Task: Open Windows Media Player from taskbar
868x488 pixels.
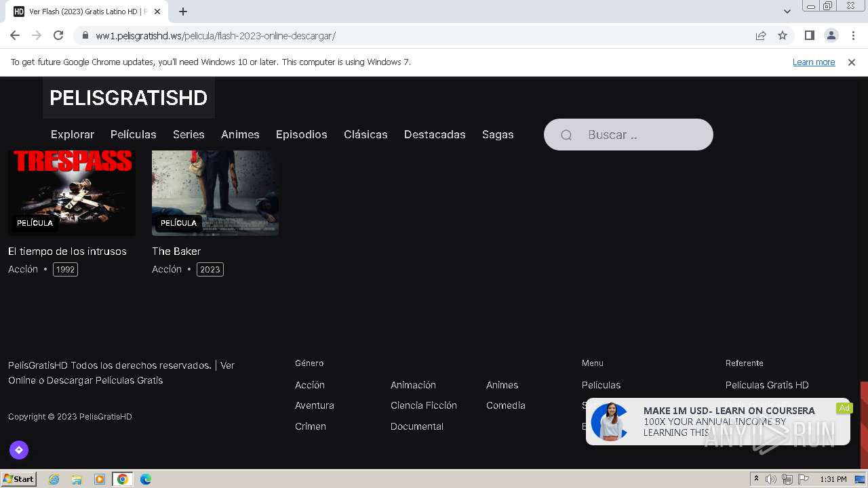Action: (x=100, y=479)
